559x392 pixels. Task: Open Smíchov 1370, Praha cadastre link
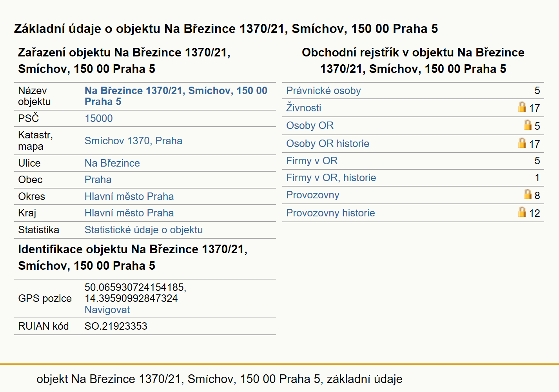tap(133, 141)
